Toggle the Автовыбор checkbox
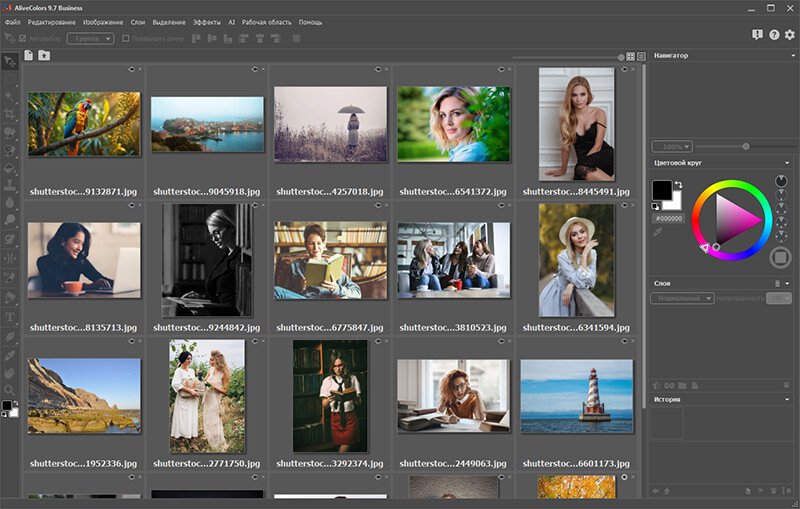The height and width of the screenshot is (509, 800). tap(21, 38)
